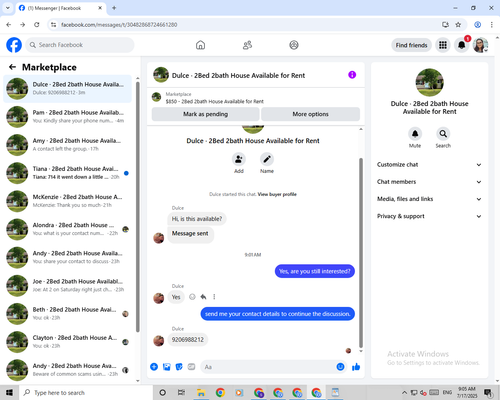The height and width of the screenshot is (400, 500).
Task: Open the Friends icon in top navigation
Action: tap(247, 45)
